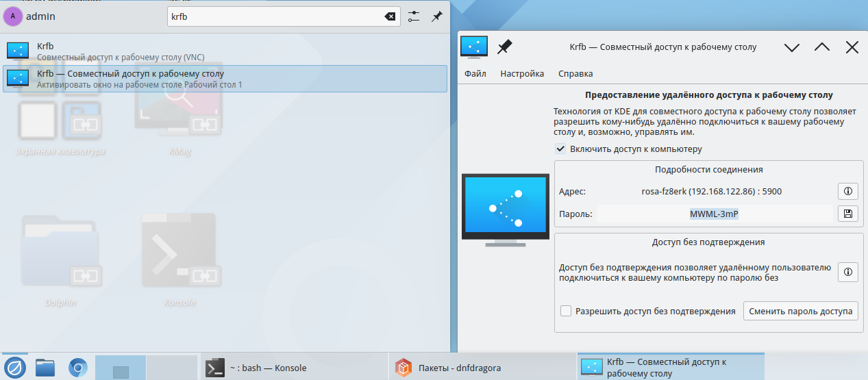Viewport: 868px width, 380px height.
Task: Clear the krfb search text
Action: click(390, 16)
